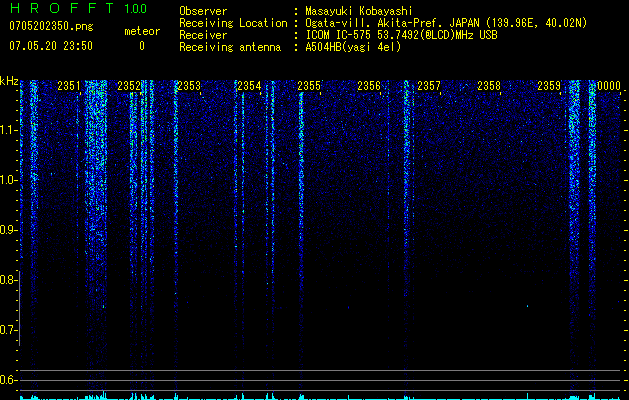629x400 pixels.
Task: Click the meteor label
Action: [x=142, y=31]
